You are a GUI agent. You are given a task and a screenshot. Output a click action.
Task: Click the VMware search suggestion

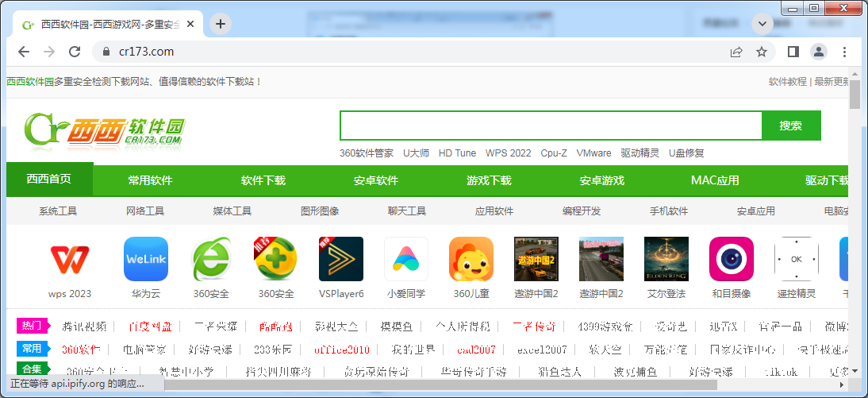click(593, 153)
